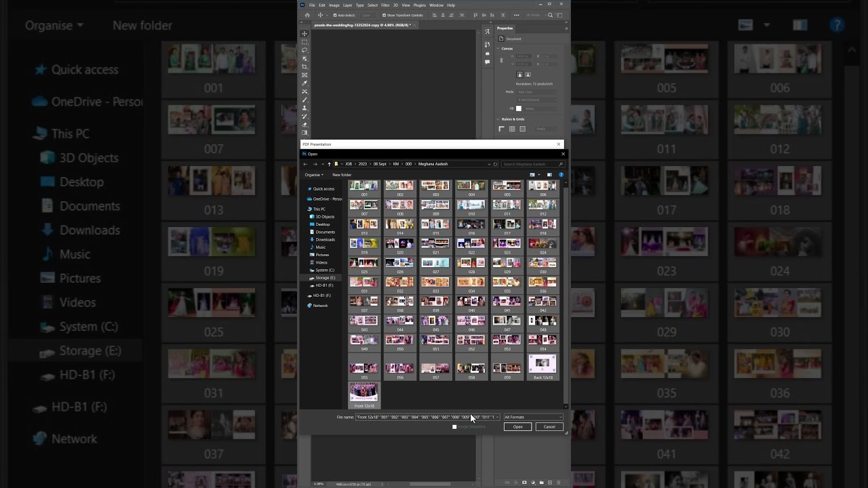Click the white Fill color swatch

[519, 108]
